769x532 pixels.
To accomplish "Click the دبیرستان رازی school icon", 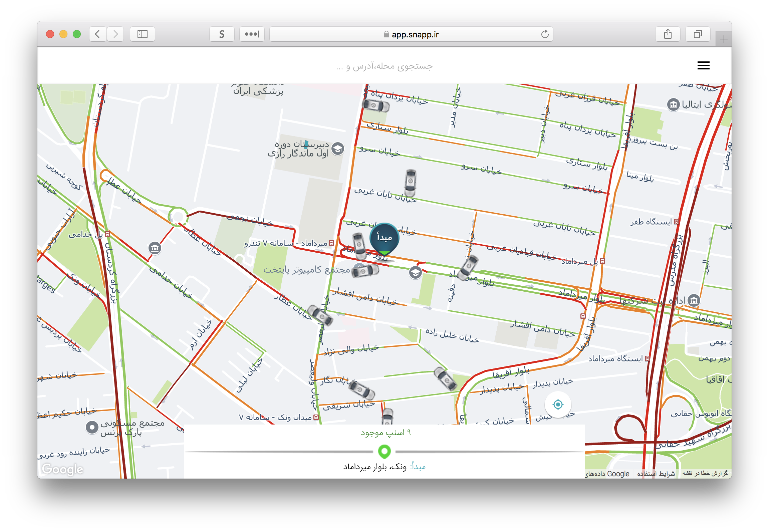I will pyautogui.click(x=338, y=149).
